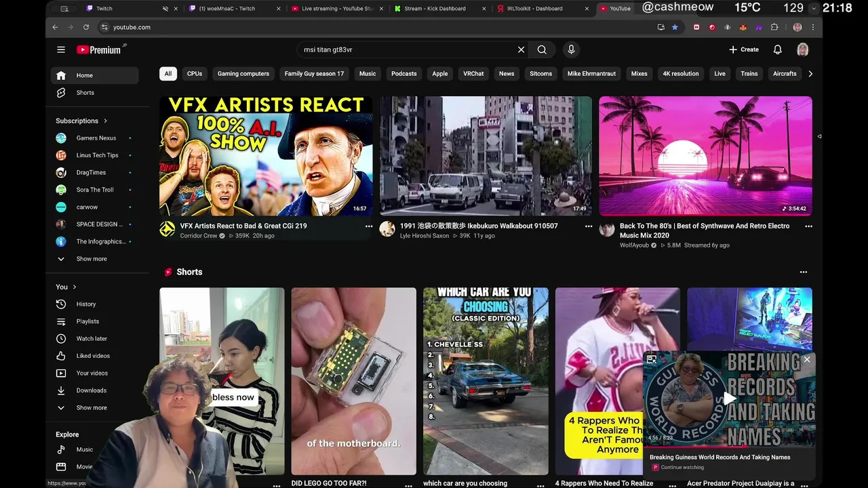Open Shorts from the sidebar
Screen dimensions: 868x488
pyautogui.click(x=94, y=93)
